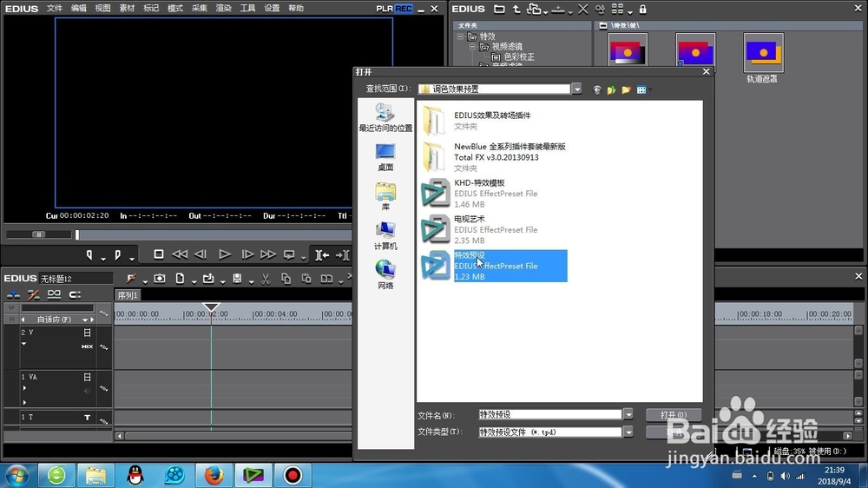
Task: Toggle insert/overwrite mode icon
Action: coord(13,294)
